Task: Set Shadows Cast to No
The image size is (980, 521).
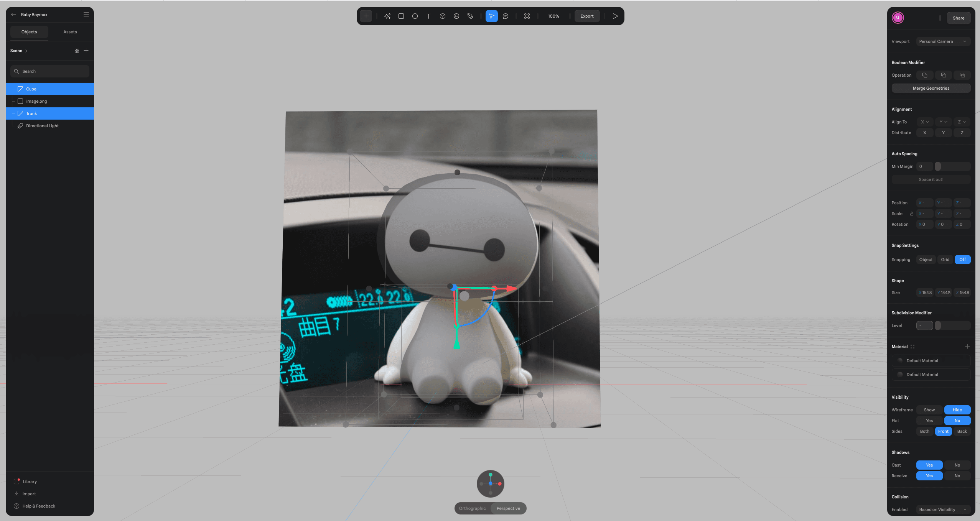Action: pyautogui.click(x=957, y=465)
